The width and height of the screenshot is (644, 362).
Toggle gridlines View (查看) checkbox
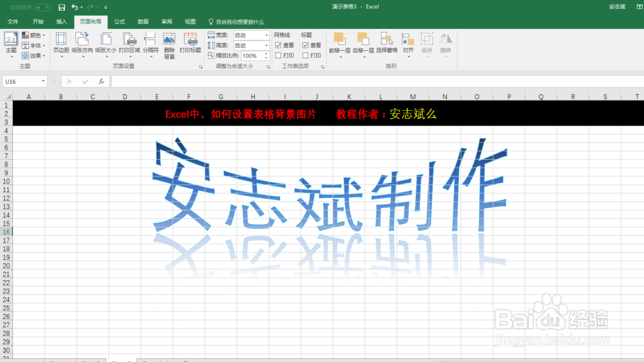(278, 45)
